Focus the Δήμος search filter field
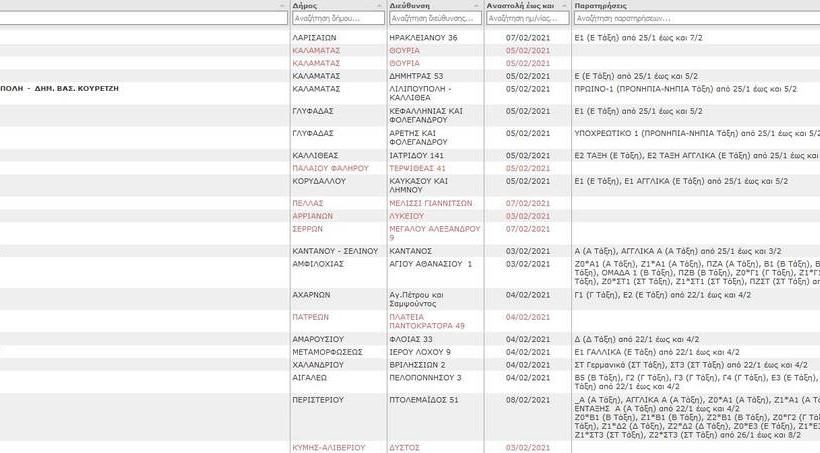 tap(338, 18)
